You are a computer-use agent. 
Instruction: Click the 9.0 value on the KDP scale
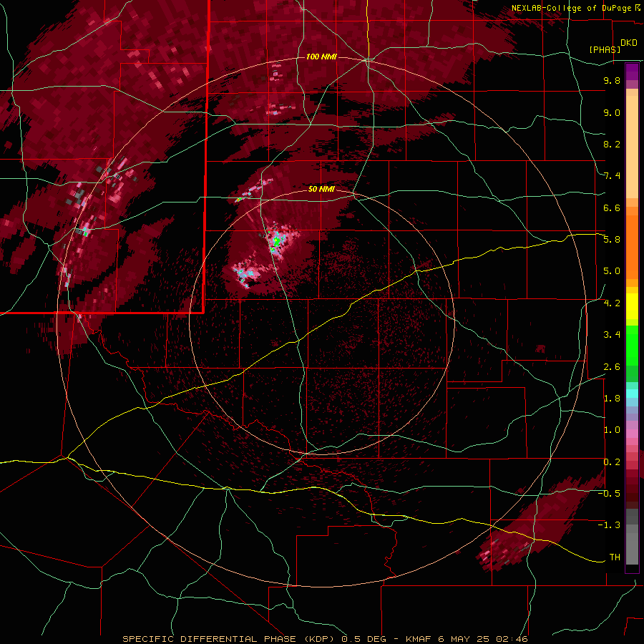pyautogui.click(x=612, y=112)
